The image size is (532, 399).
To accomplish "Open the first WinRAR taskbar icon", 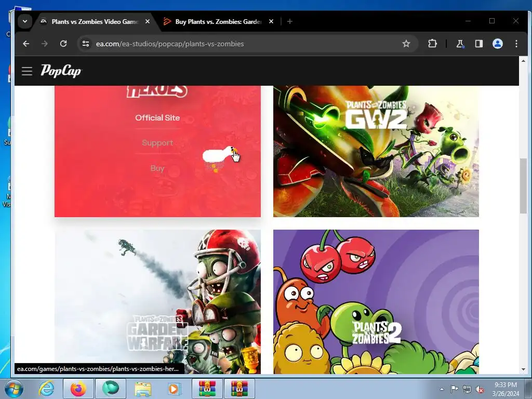I will coord(207,389).
